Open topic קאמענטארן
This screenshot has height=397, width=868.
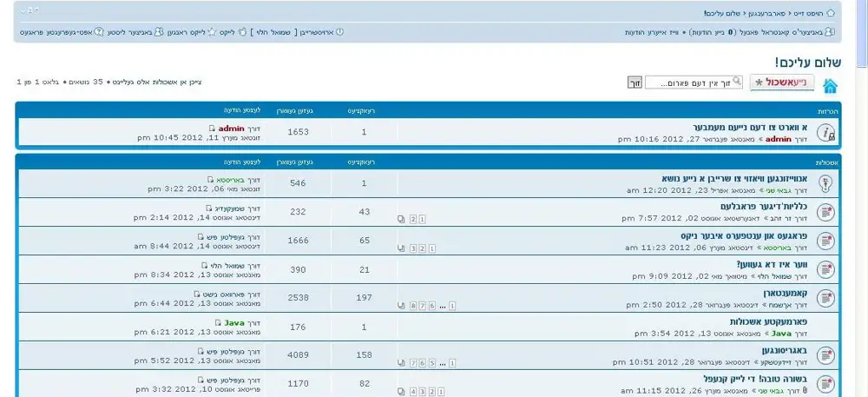point(785,293)
